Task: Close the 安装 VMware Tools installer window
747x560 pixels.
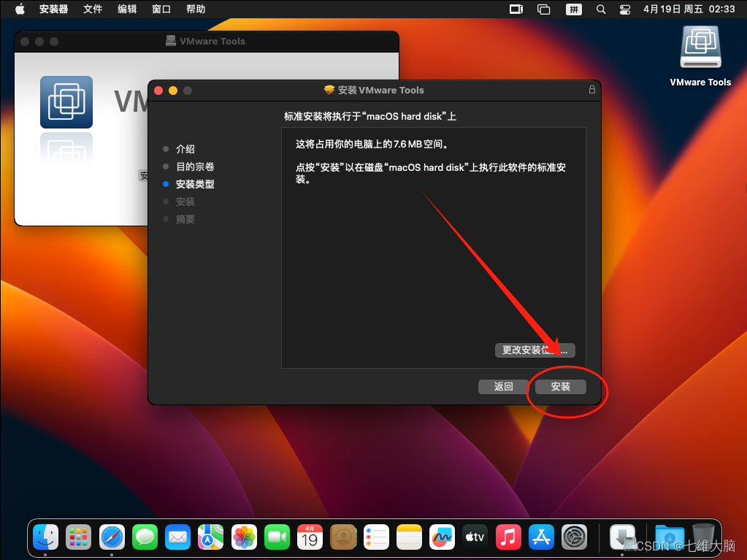Action: tap(158, 91)
